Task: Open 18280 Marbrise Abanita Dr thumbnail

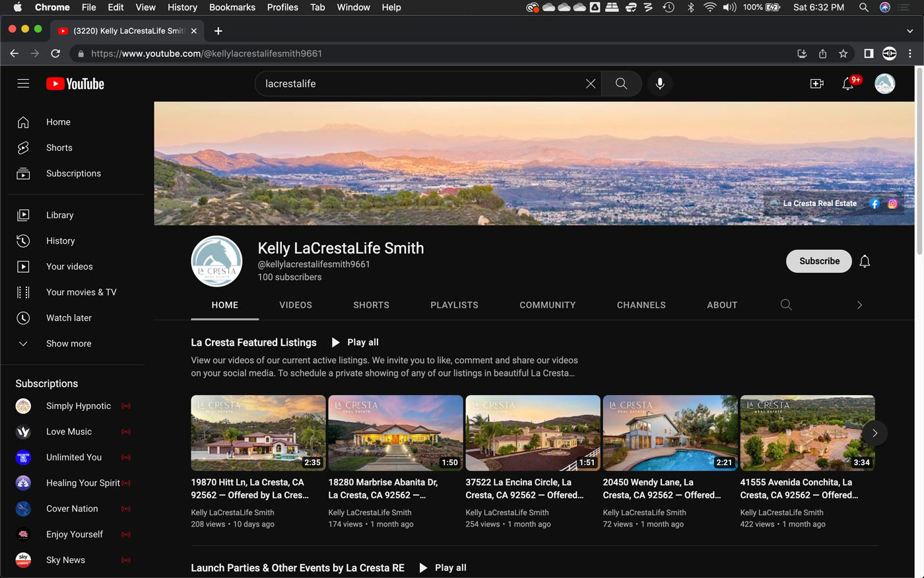Action: (395, 433)
